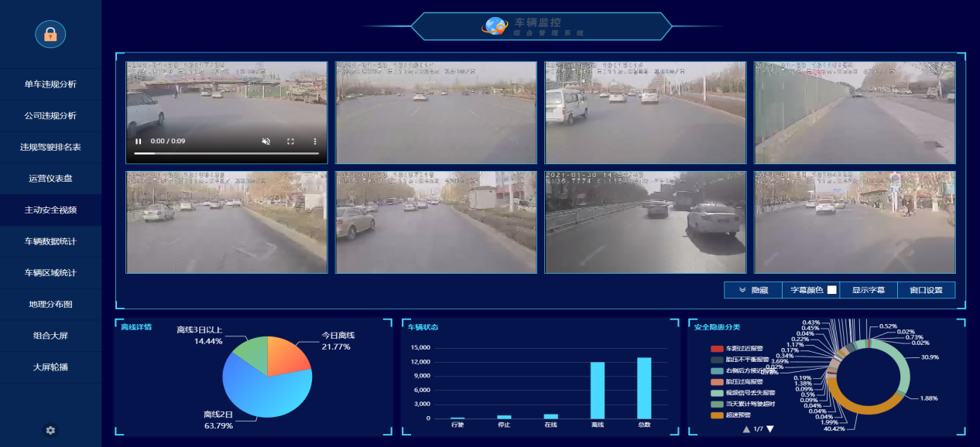Click the 显示字幕 button
The height and width of the screenshot is (447, 980).
click(x=869, y=290)
